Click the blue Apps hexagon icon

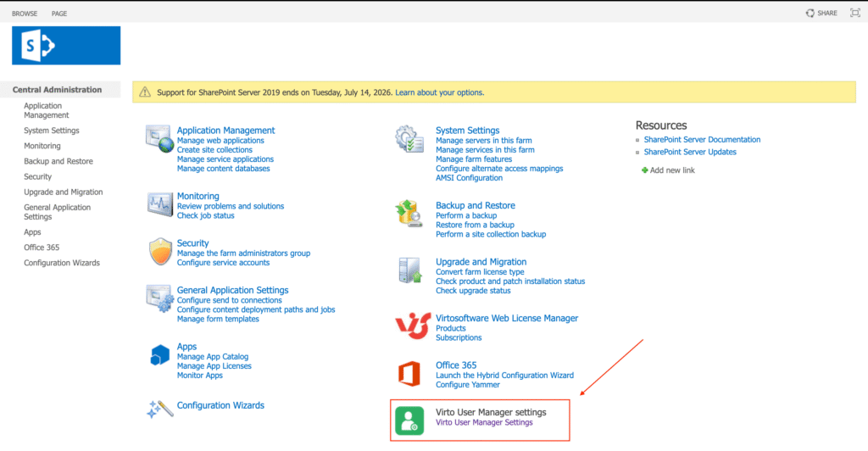point(159,354)
